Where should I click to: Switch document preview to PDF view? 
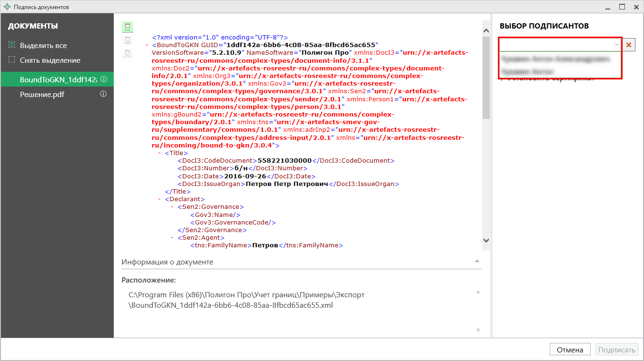(x=128, y=40)
